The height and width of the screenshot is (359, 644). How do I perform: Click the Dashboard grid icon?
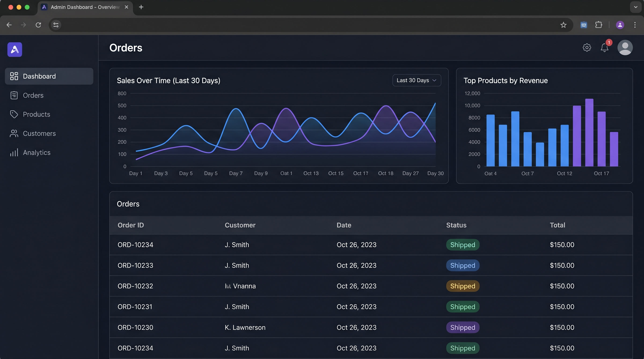click(14, 76)
